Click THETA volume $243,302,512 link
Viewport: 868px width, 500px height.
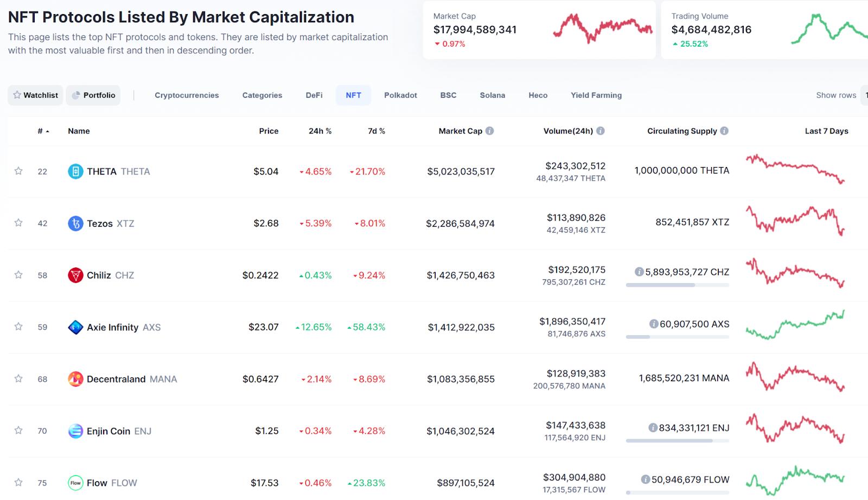coord(575,166)
